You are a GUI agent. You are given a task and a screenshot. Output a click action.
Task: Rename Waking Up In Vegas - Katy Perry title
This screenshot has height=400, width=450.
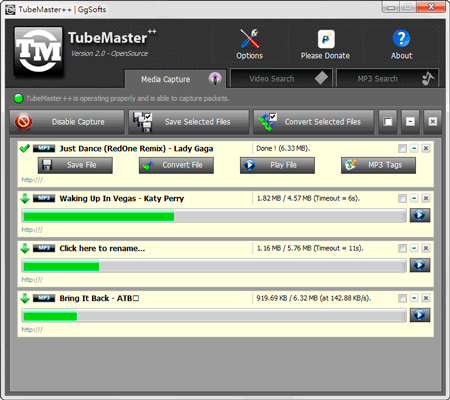[122, 199]
